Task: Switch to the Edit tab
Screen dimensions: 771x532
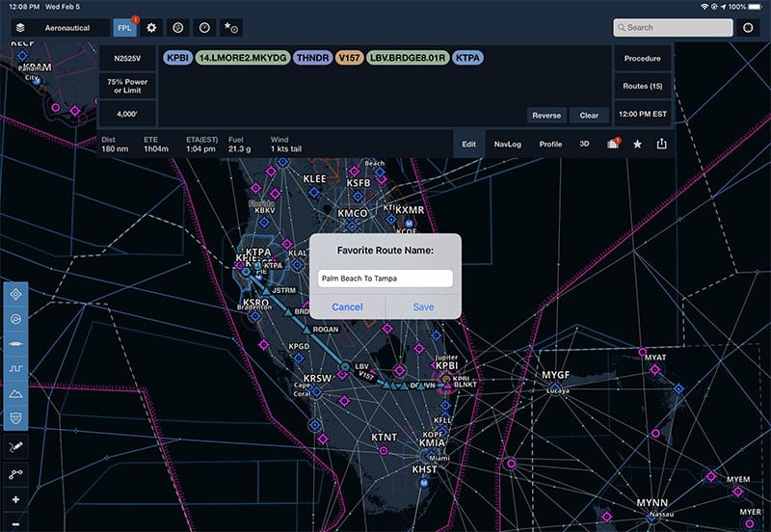Action: click(468, 144)
